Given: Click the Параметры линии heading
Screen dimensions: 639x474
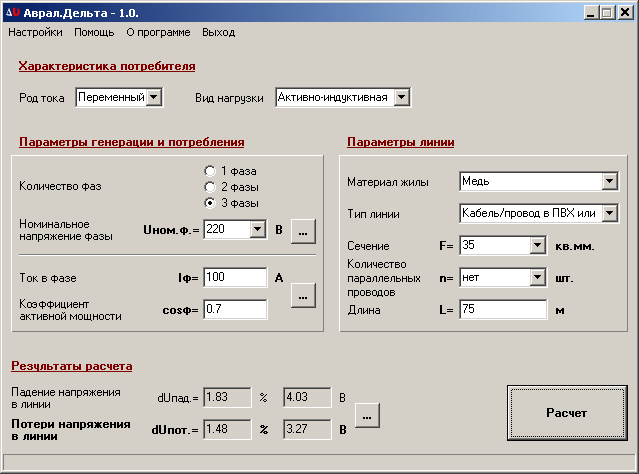Looking at the screenshot, I should pyautogui.click(x=401, y=142).
